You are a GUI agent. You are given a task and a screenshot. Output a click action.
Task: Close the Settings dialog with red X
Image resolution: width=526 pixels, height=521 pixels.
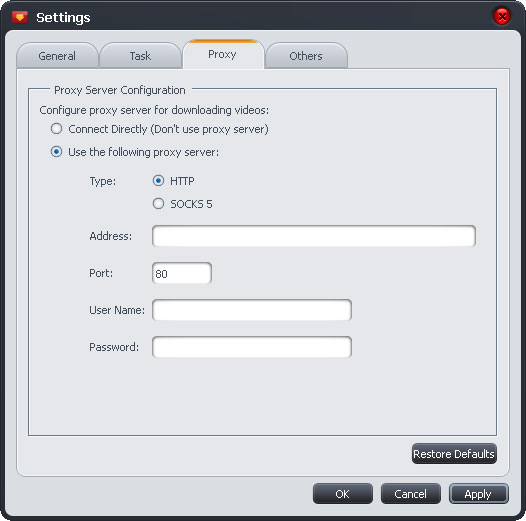pyautogui.click(x=502, y=16)
